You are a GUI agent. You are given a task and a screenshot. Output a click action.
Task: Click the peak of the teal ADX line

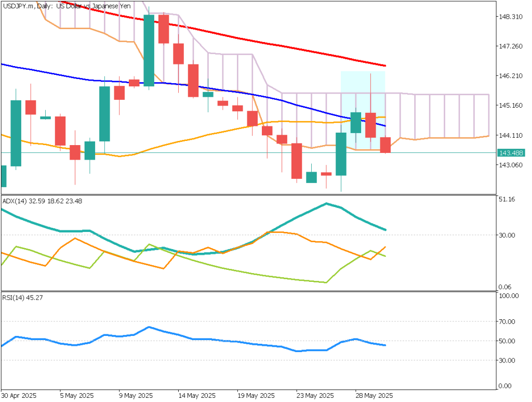click(x=326, y=203)
